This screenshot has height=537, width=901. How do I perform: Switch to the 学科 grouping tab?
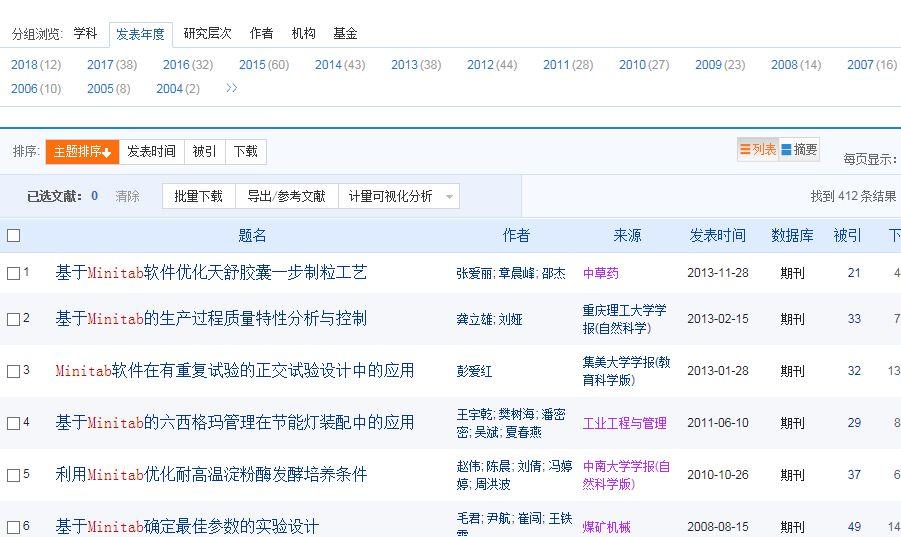pos(85,33)
